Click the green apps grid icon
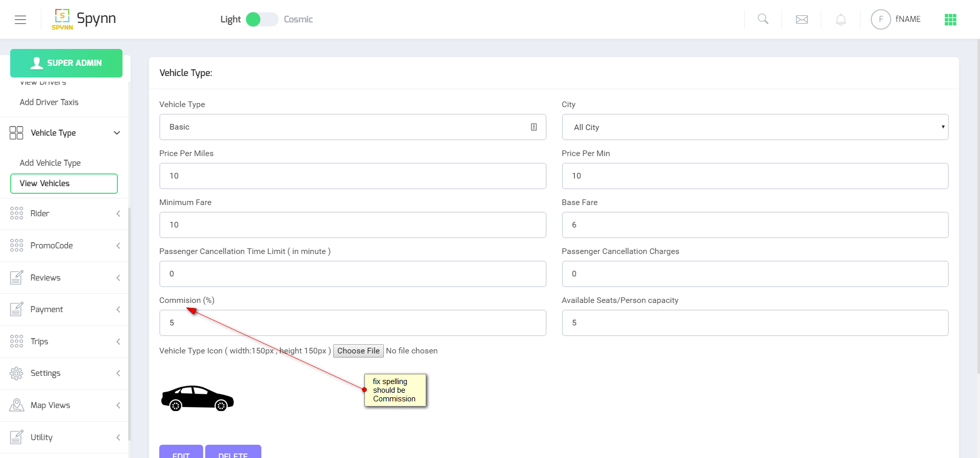980x458 pixels. tap(950, 20)
